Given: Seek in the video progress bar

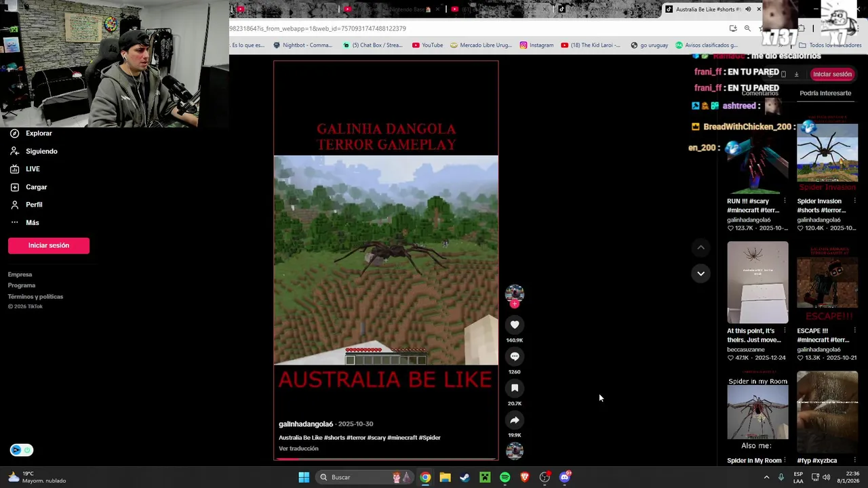Looking at the screenshot, I should 386,459.
